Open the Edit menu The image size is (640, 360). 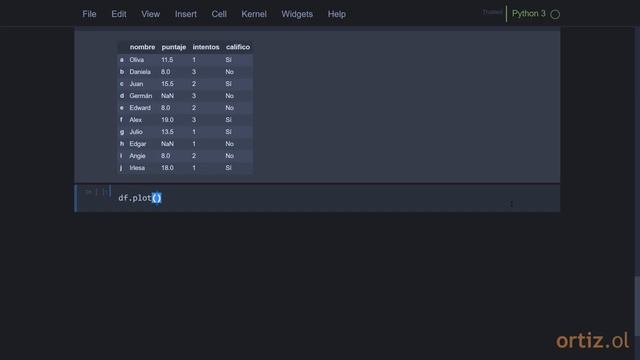pos(119,14)
